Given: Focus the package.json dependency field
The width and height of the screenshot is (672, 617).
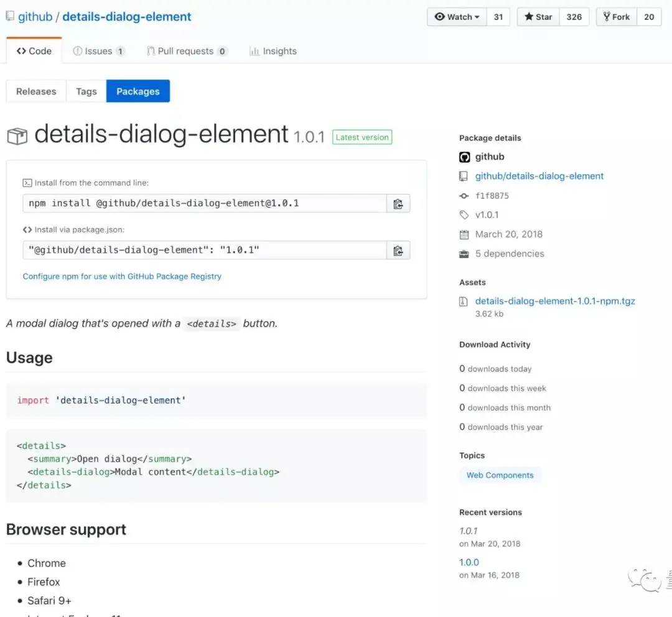Looking at the screenshot, I should (x=205, y=250).
